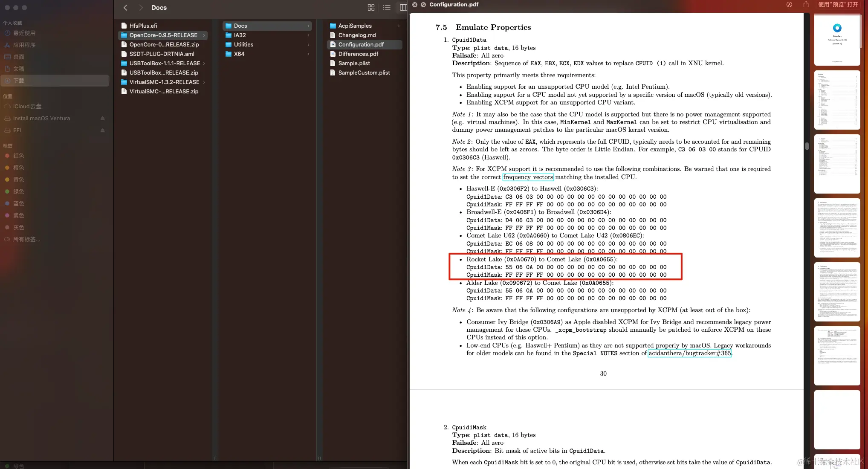868x469 pixels.
Task: Click the share icon in Quick Look
Action: point(806,5)
